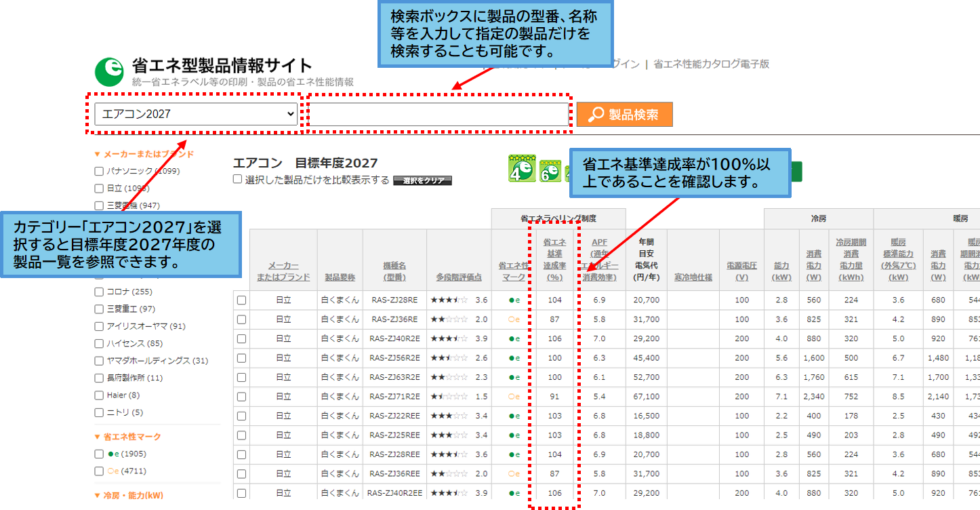Collapse the メーカーまたはブランド filter section
The image size is (980, 510).
point(144,154)
